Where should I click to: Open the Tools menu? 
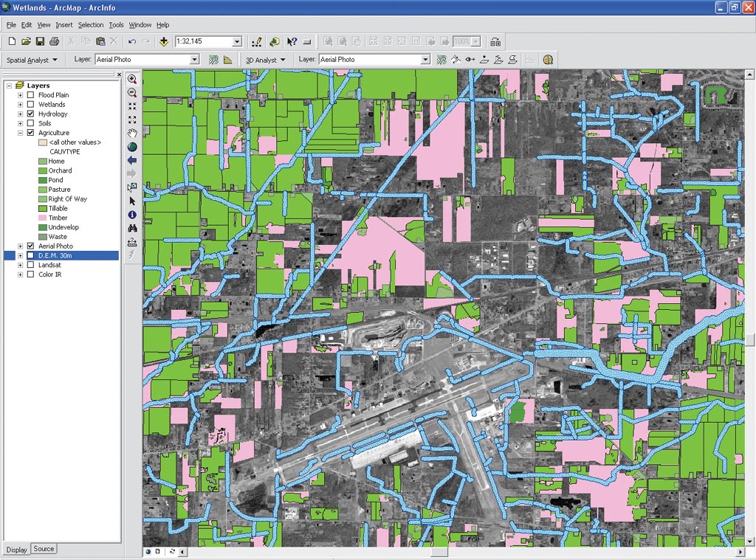(116, 24)
